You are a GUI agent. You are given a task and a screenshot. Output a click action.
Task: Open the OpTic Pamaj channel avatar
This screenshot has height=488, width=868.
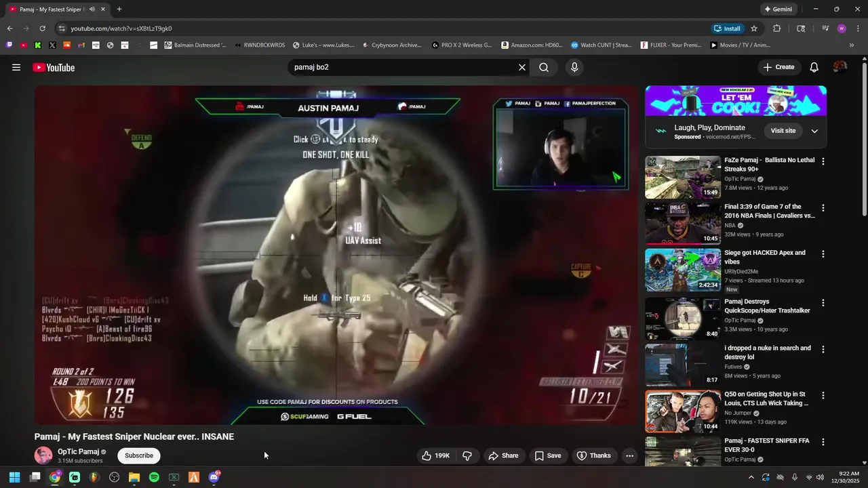43,455
